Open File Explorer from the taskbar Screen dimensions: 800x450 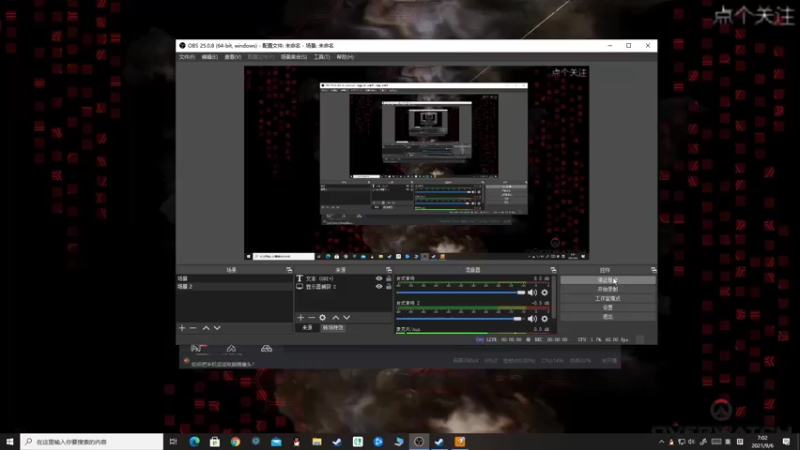click(317, 441)
